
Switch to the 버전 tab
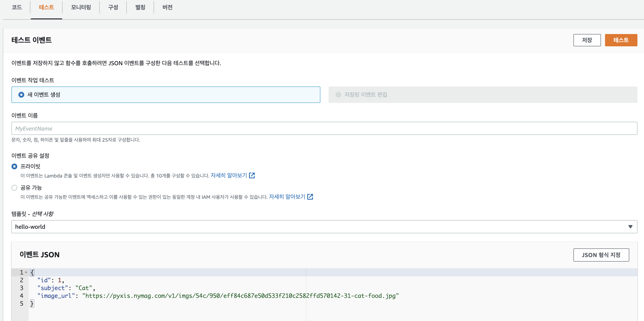(x=168, y=7)
